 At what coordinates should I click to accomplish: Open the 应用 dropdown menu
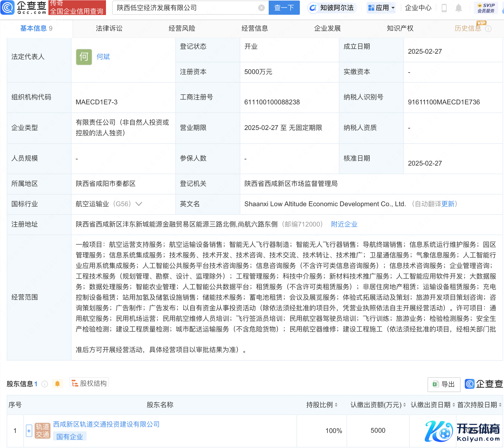tap(381, 8)
